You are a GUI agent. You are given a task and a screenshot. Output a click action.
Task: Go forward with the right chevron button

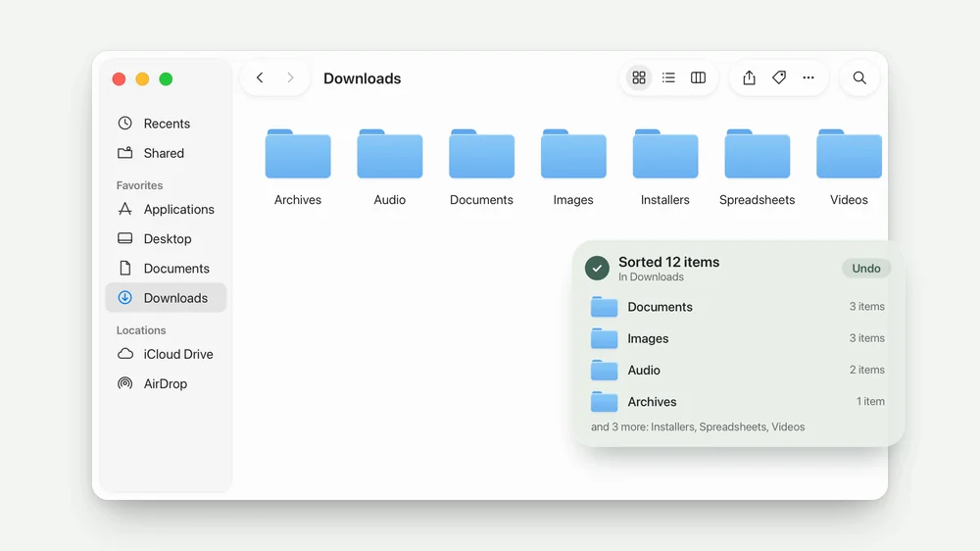pos(290,77)
